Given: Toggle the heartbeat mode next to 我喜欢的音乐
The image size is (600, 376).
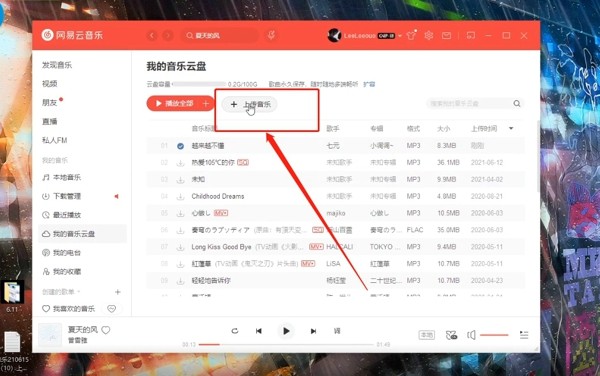Looking at the screenshot, I should coord(112,309).
